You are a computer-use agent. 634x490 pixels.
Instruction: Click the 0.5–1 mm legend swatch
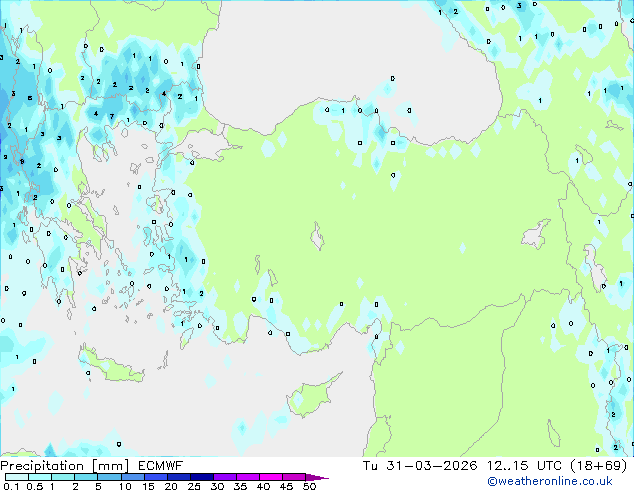click(x=40, y=477)
